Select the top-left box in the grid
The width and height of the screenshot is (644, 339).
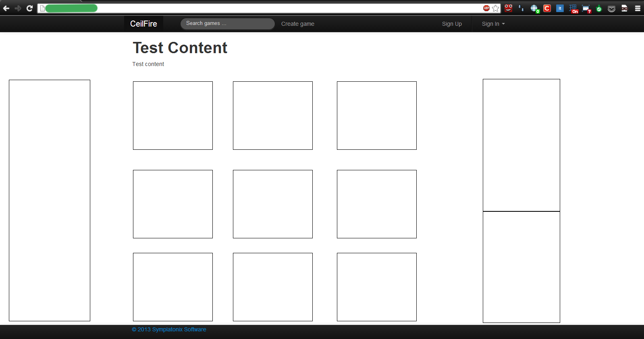[173, 116]
